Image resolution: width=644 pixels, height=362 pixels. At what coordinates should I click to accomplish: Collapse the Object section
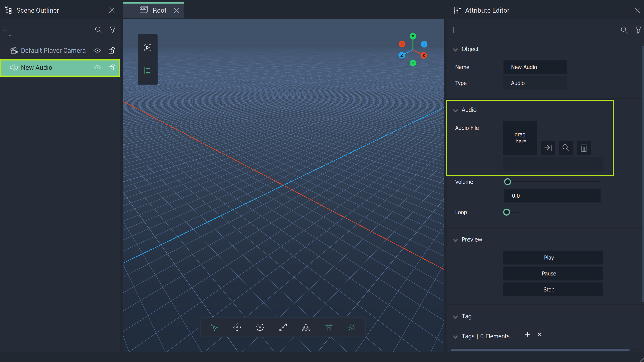pos(455,49)
